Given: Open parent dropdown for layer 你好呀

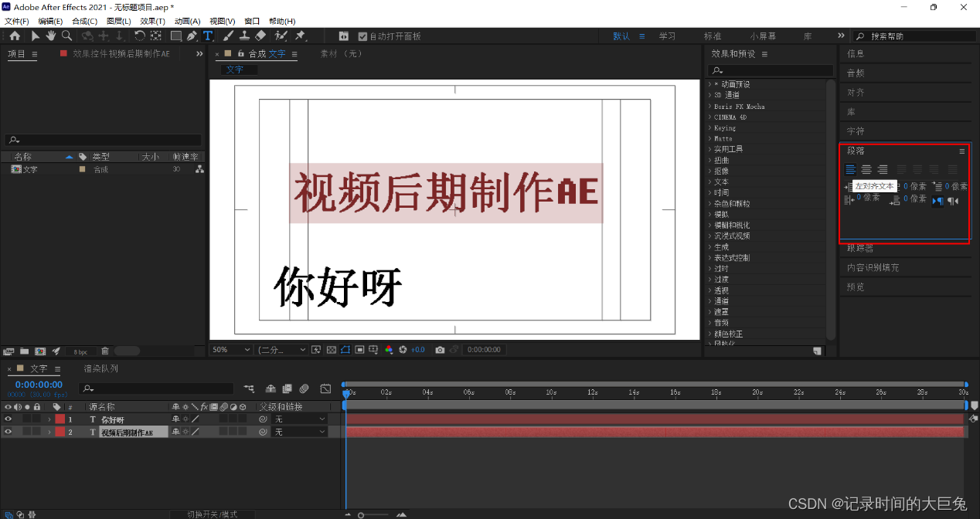Looking at the screenshot, I should tap(300, 419).
